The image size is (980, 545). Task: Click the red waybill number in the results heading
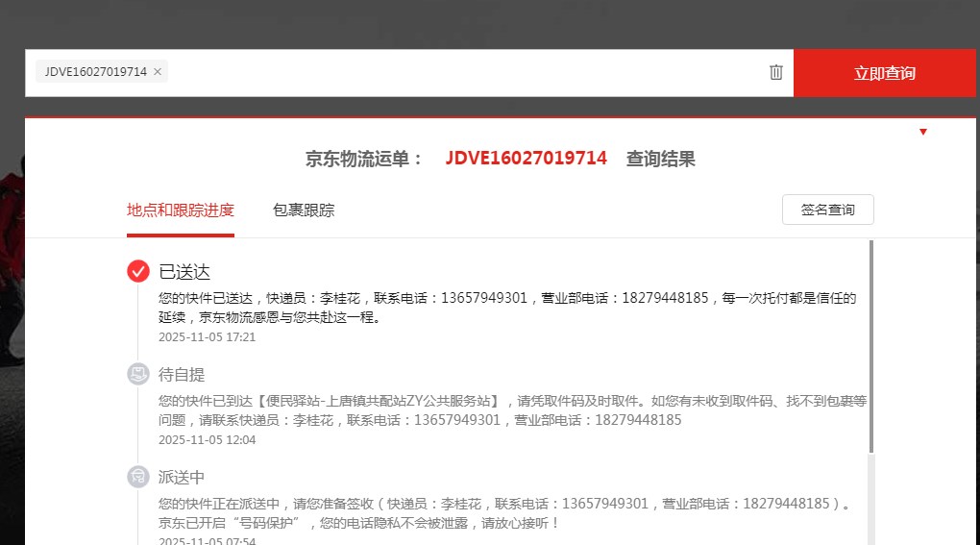click(526, 159)
